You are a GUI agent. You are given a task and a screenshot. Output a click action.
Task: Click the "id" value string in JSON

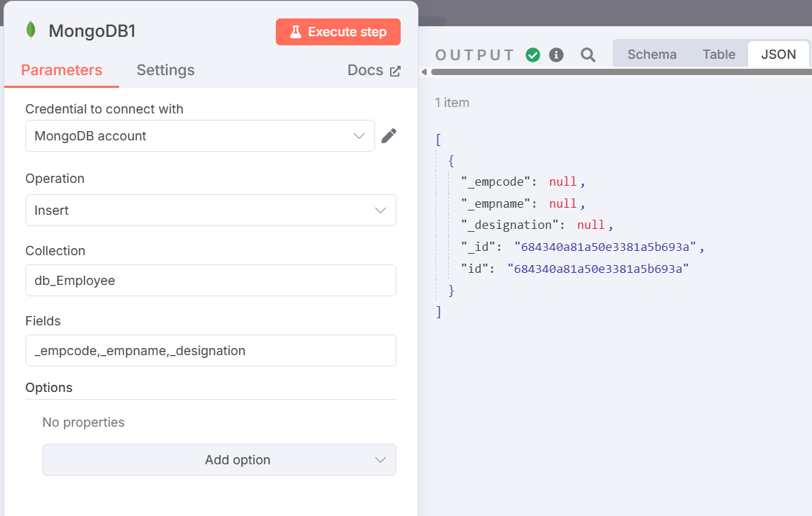598,269
